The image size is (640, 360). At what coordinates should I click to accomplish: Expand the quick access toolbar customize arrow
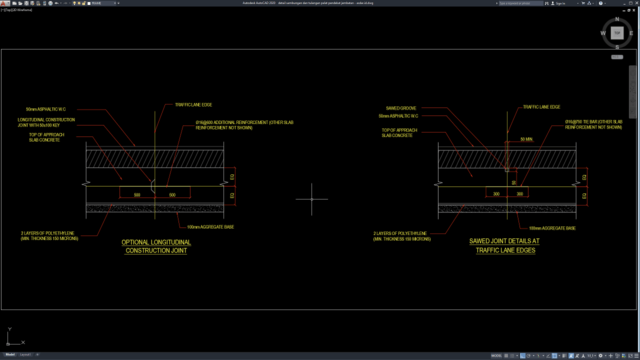(118, 3)
